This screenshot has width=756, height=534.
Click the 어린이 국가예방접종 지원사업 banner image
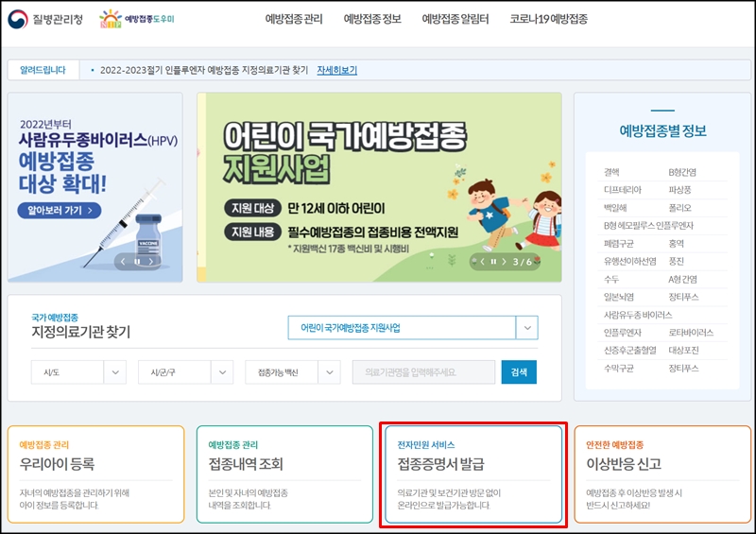coord(379,187)
